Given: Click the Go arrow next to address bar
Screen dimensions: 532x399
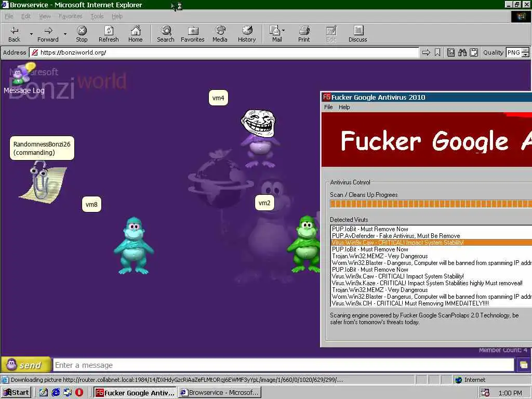Looking at the screenshot, I should click(x=426, y=52).
